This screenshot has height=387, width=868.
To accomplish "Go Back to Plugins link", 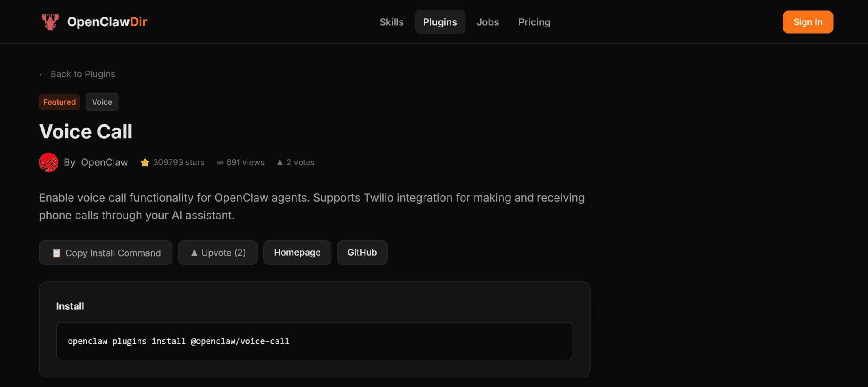I will (x=77, y=74).
